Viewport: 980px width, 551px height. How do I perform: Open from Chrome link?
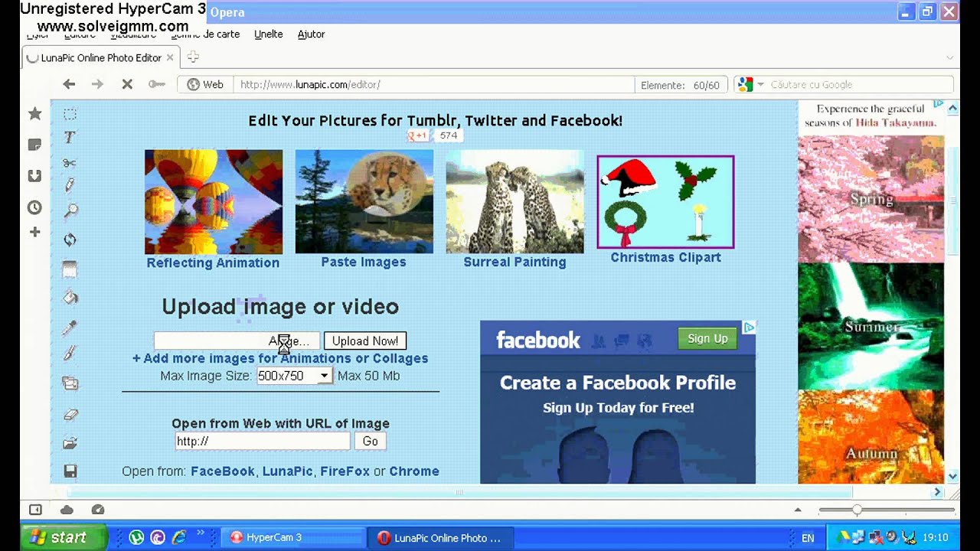coord(414,471)
